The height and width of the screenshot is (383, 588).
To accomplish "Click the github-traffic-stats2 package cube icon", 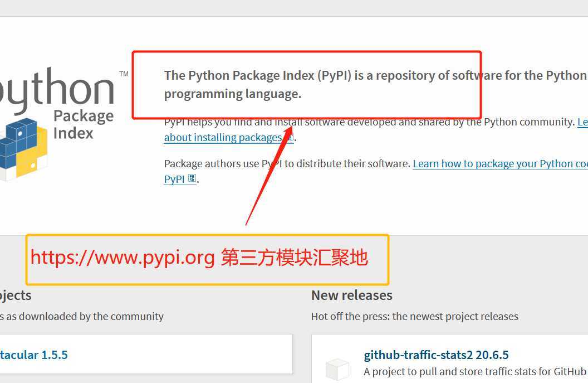I will [x=337, y=369].
